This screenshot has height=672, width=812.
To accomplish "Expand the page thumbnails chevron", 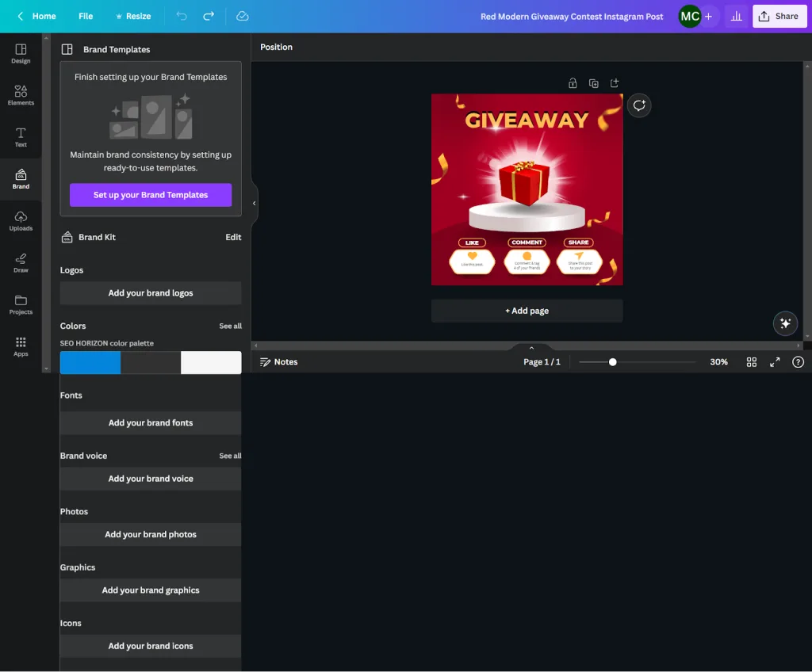I will (531, 348).
